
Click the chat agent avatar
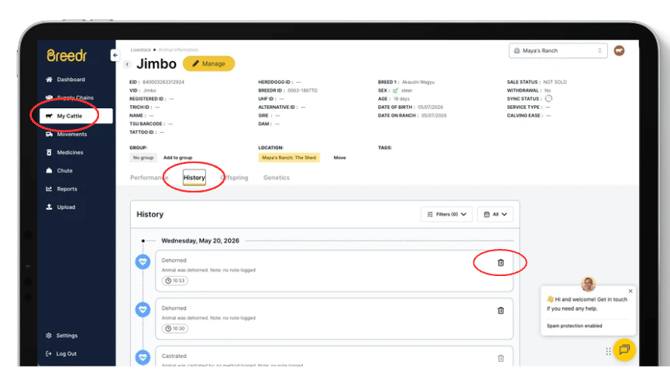588,284
